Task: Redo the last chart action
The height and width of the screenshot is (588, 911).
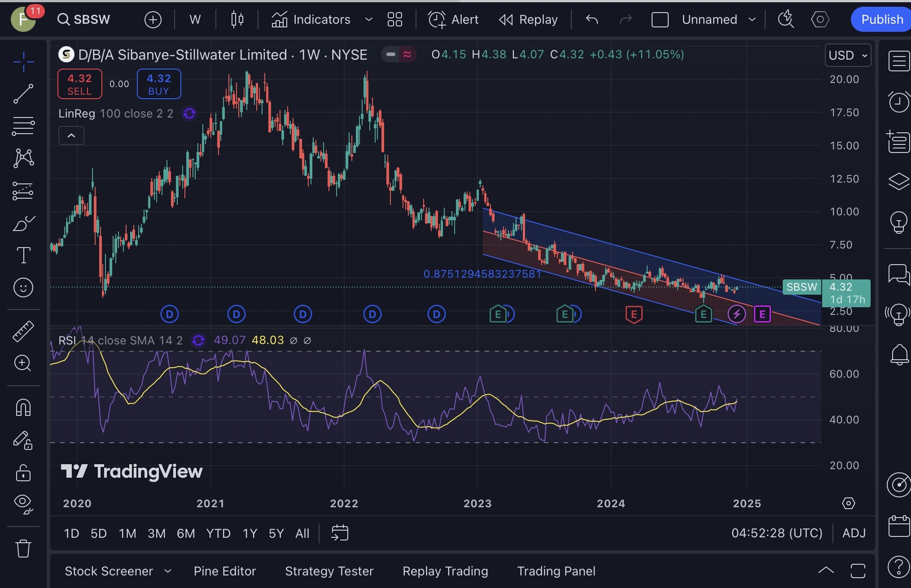Action: pyautogui.click(x=626, y=19)
